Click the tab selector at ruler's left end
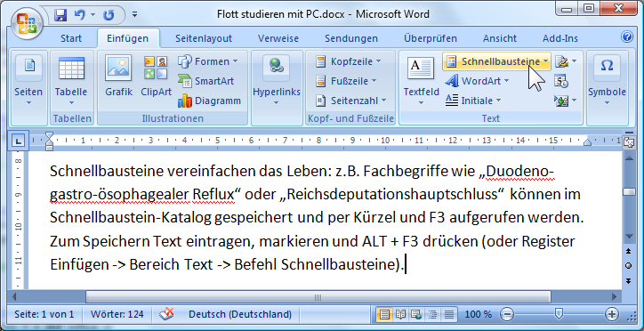The width and height of the screenshot is (644, 331). coord(18,141)
